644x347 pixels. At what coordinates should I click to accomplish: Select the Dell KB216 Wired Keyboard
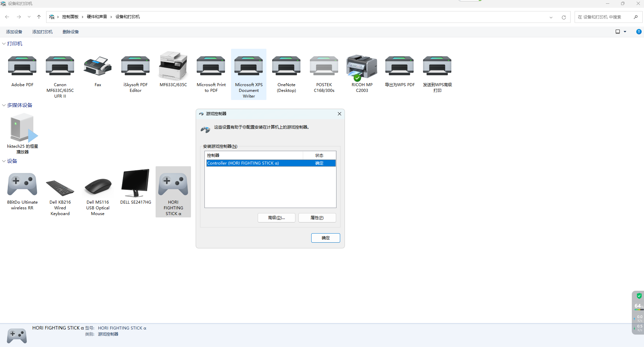coord(60,188)
